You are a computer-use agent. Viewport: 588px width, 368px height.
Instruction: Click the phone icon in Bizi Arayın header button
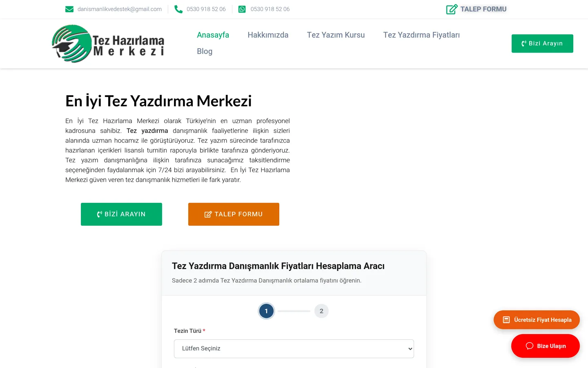[524, 43]
